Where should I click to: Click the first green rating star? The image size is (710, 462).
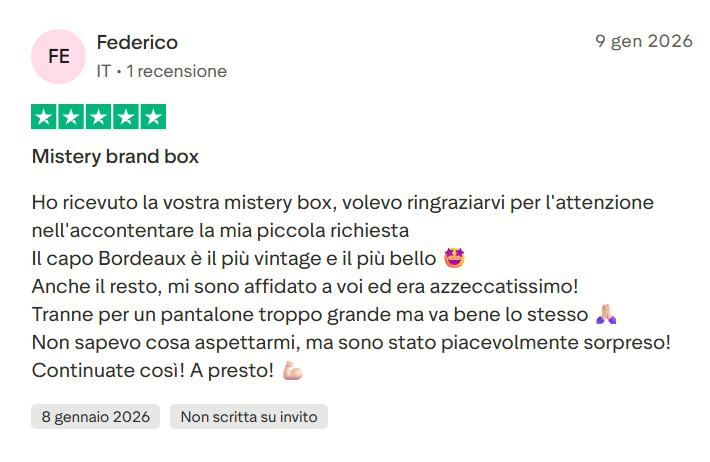45,117
